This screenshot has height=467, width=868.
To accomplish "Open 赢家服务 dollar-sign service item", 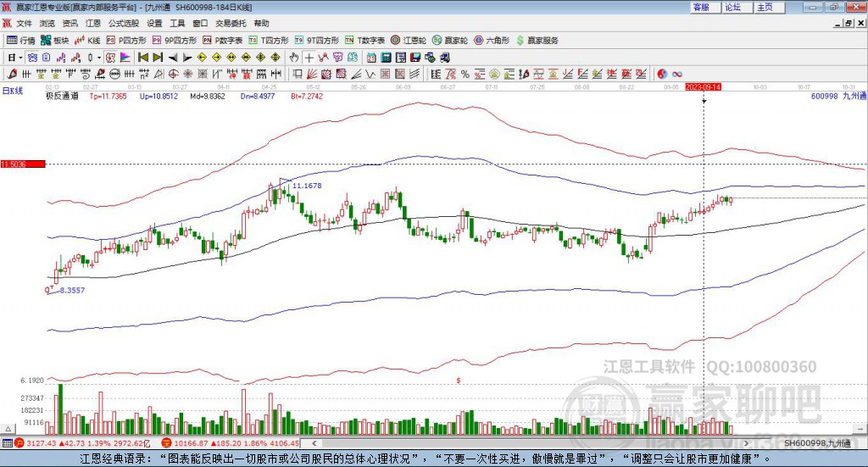I will 537,41.
